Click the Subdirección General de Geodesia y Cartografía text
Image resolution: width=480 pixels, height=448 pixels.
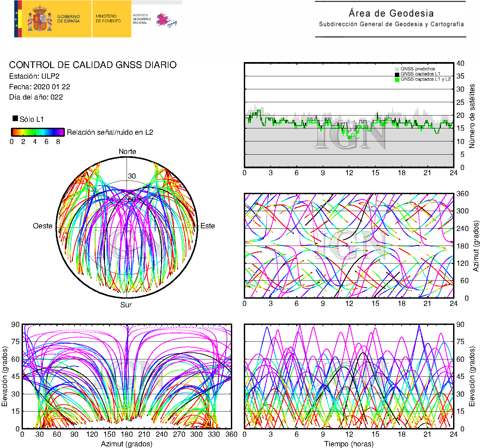391,24
